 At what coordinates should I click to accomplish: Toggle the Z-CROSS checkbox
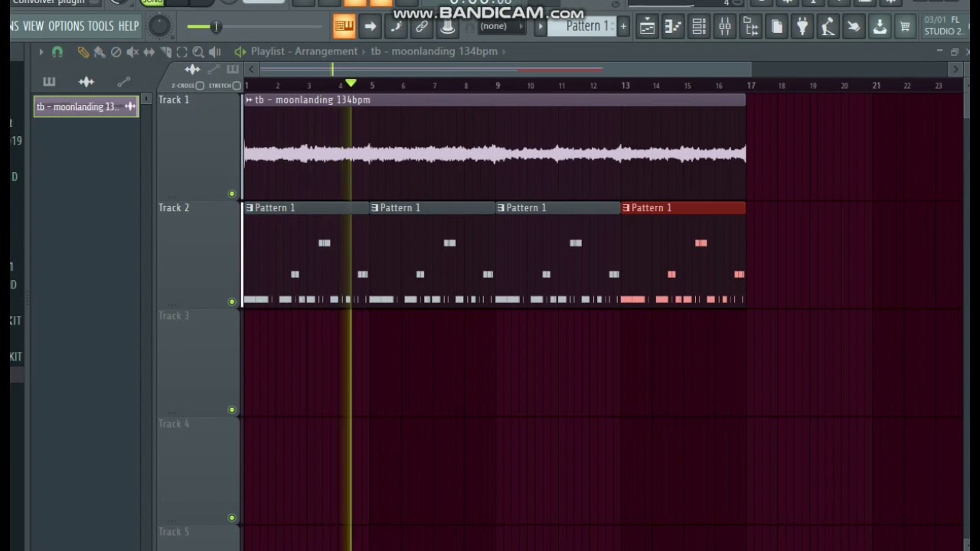(200, 86)
